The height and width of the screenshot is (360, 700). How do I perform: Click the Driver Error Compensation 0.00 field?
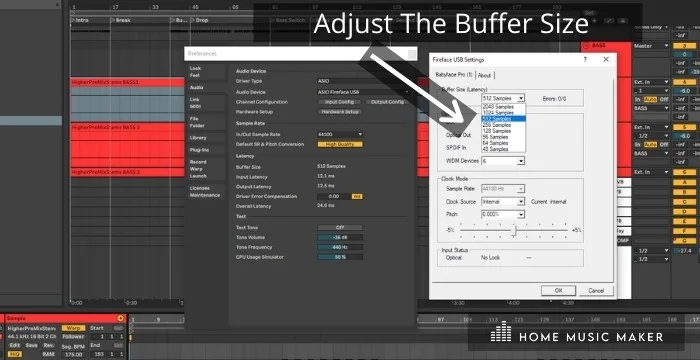[x=334, y=197]
